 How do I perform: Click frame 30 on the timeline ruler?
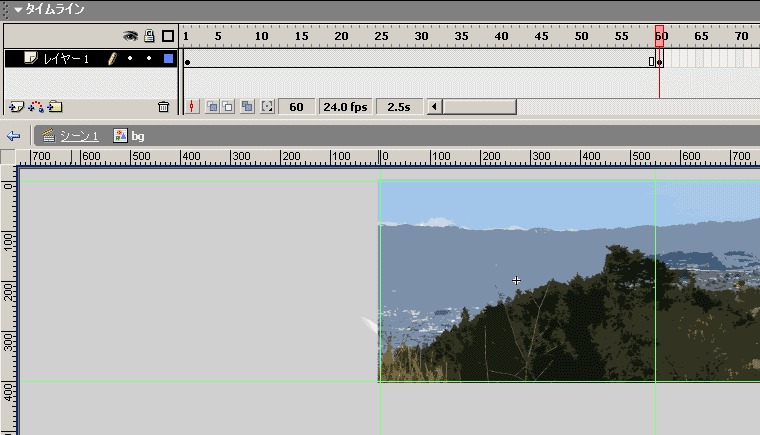[x=421, y=36]
